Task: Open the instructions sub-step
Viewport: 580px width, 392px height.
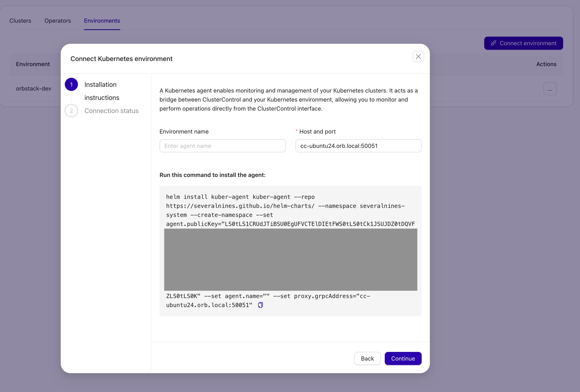Action: (102, 97)
